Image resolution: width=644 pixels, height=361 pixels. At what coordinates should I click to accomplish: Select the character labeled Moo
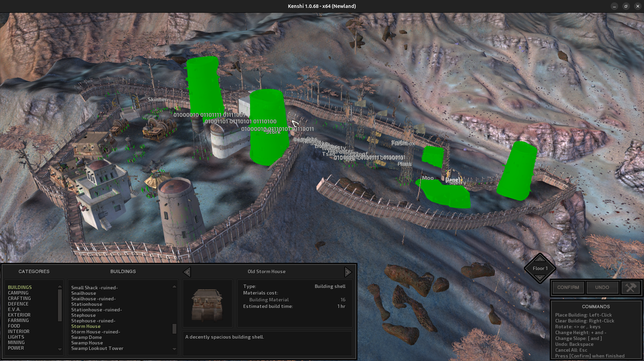tap(428, 178)
